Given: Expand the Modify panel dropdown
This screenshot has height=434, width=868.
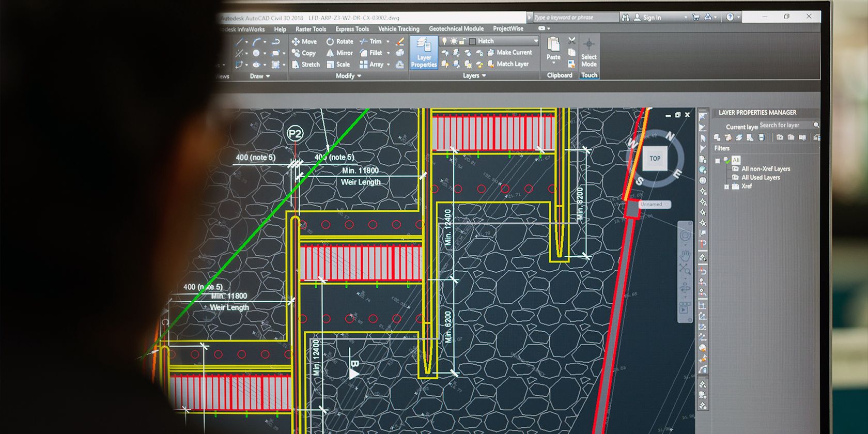Looking at the screenshot, I should [x=359, y=76].
